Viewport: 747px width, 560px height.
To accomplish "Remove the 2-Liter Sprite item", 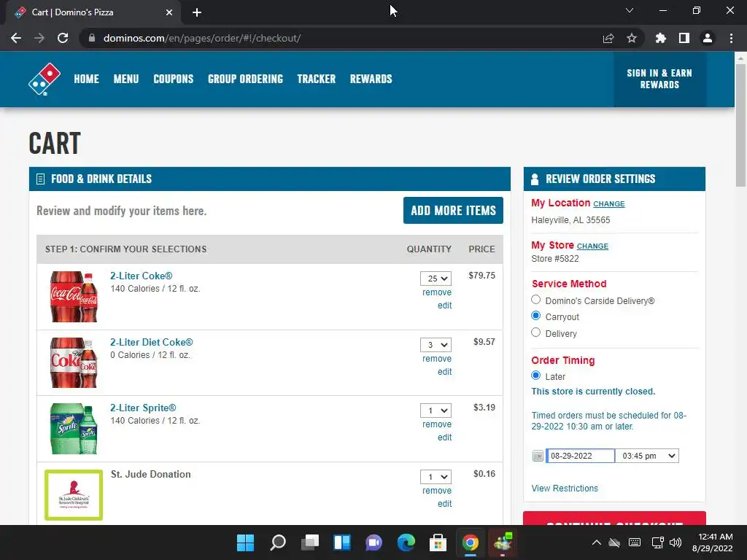I will point(437,424).
